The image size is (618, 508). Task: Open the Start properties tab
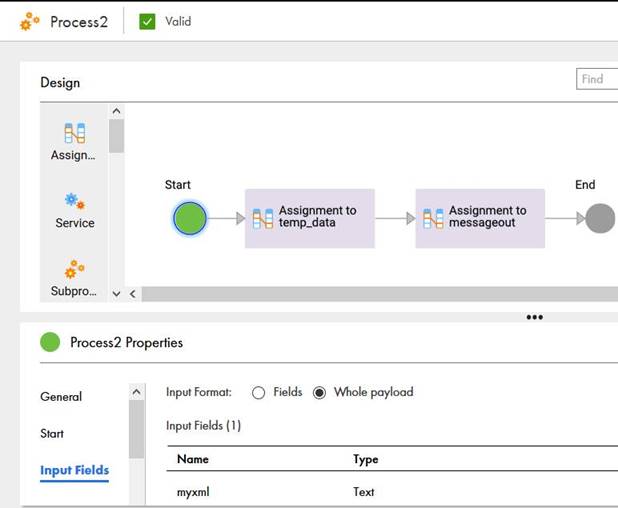point(52,434)
